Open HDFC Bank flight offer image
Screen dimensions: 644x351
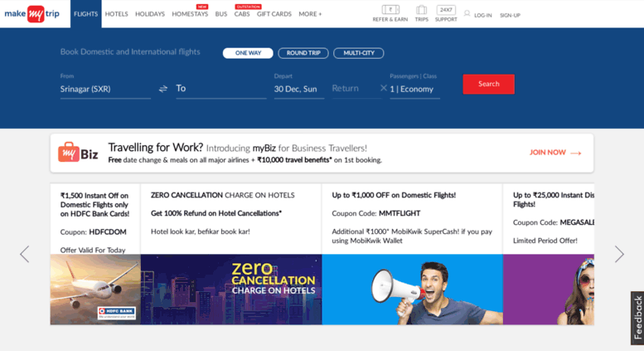click(x=95, y=290)
